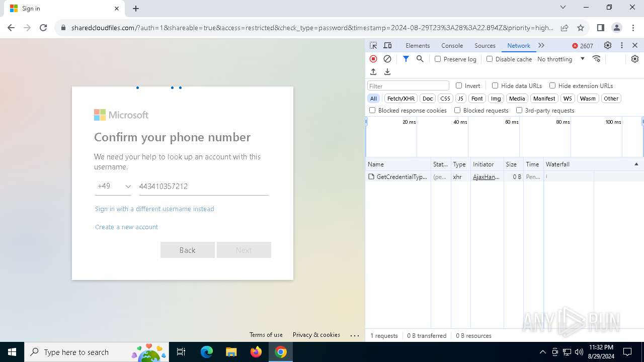Screen dimensions: 644x362
Task: Sort by Waterfall column arrow
Action: (636, 164)
